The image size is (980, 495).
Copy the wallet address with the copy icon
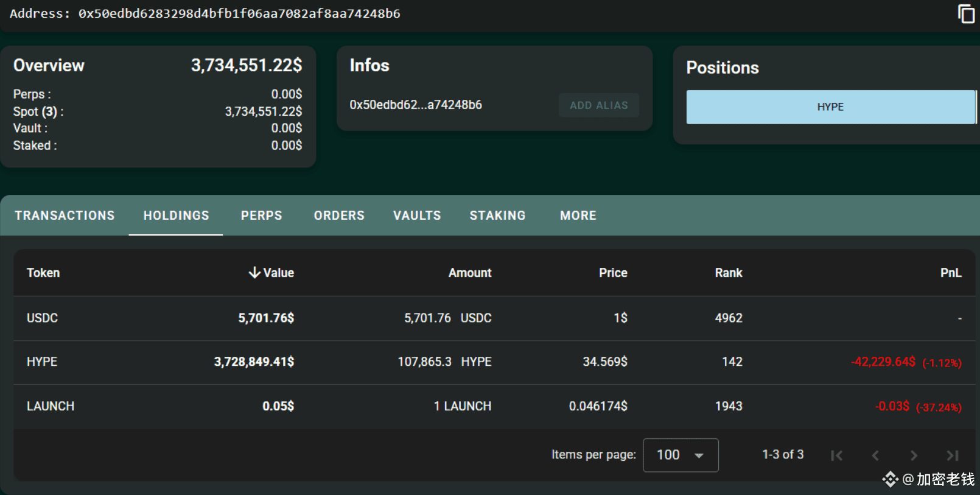click(966, 13)
